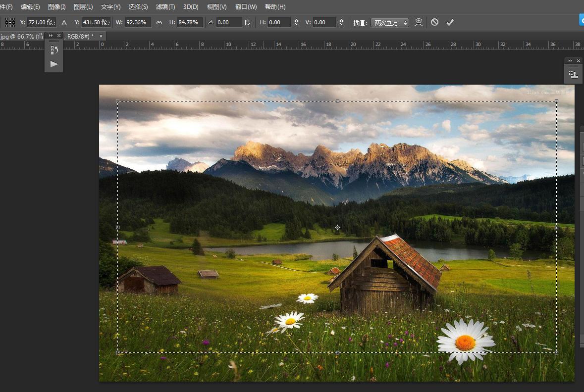Viewport: 584px width, 392px height.
Task: Expand the right floating panel dock arrows
Action: tap(570, 61)
